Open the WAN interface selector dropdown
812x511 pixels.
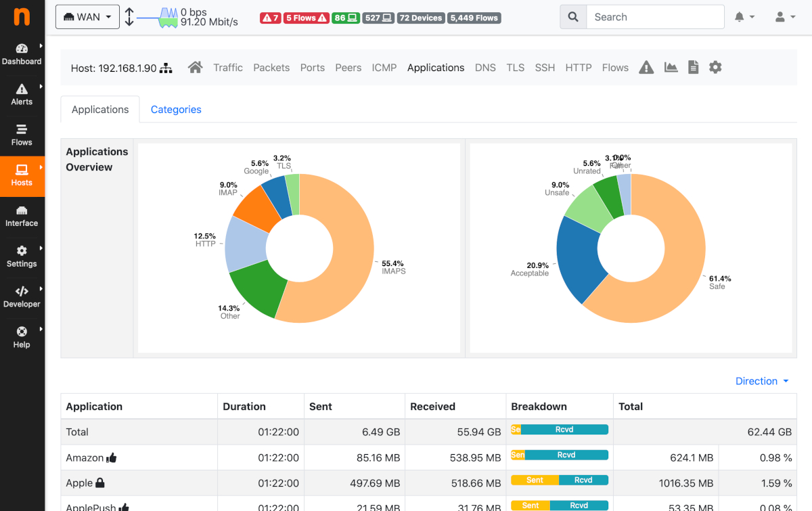click(87, 16)
